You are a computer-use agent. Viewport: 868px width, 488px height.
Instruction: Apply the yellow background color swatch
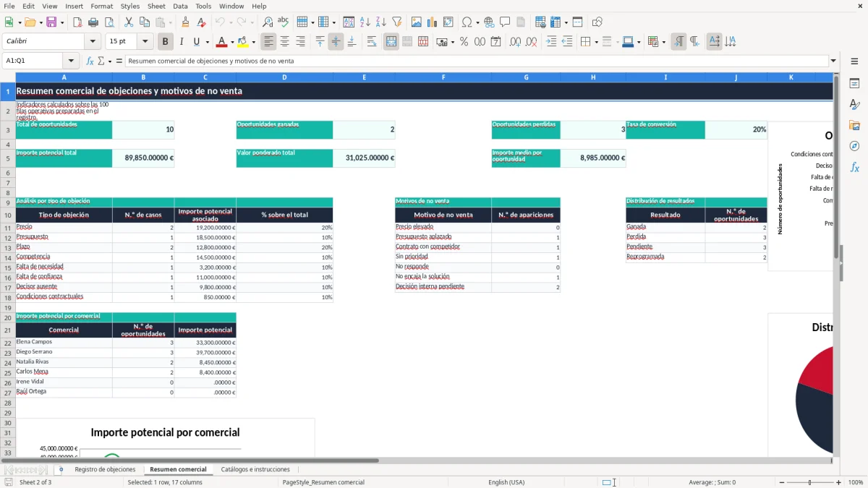click(x=243, y=42)
